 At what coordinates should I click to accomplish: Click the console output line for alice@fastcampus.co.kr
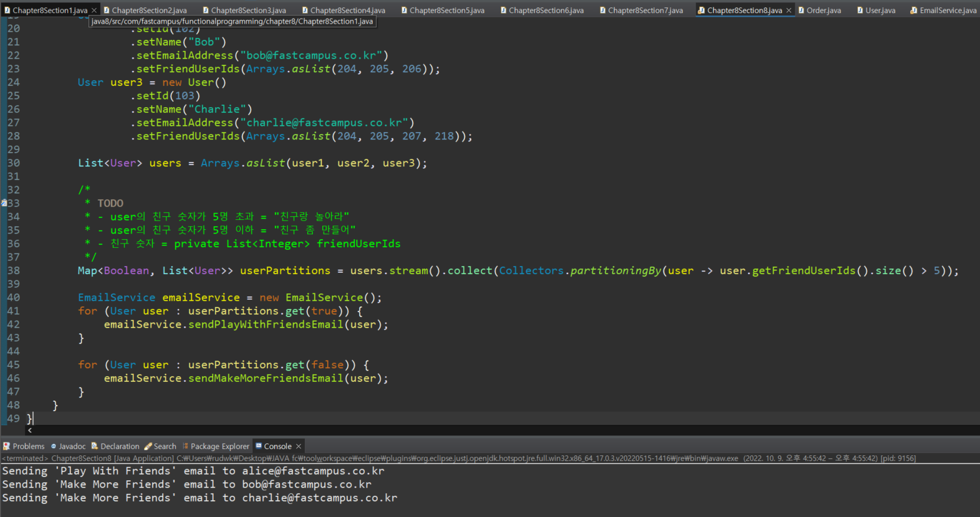coord(193,471)
